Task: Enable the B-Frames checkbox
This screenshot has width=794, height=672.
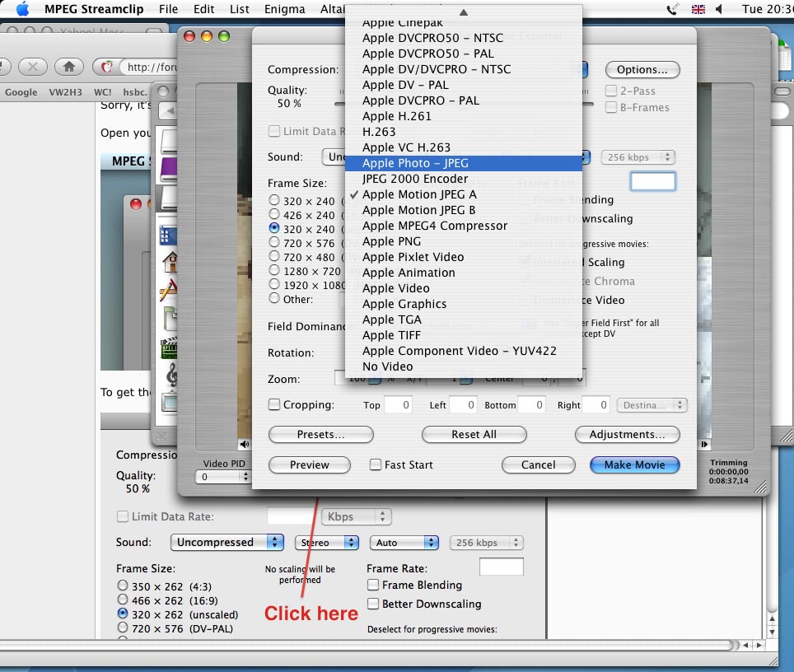Action: (611, 107)
